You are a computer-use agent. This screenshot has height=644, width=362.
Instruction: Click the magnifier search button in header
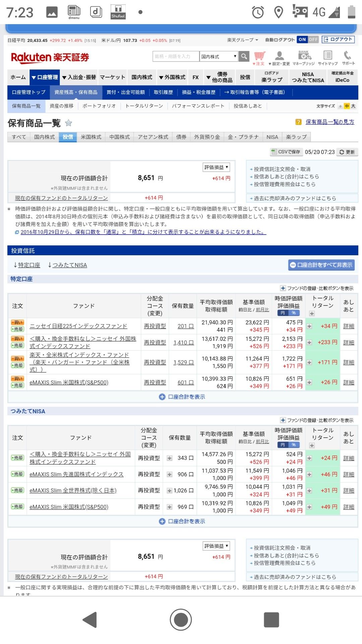coord(244,56)
